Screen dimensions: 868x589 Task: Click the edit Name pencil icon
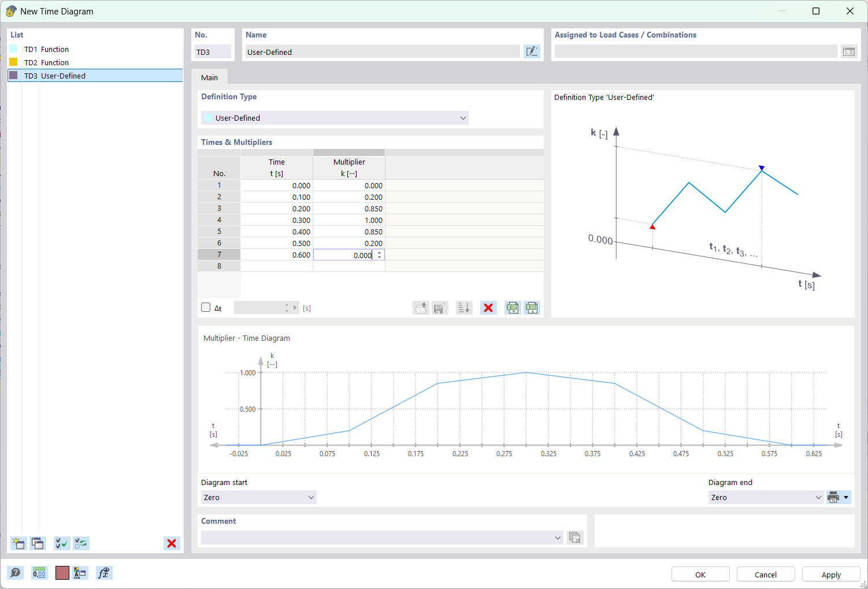532,51
